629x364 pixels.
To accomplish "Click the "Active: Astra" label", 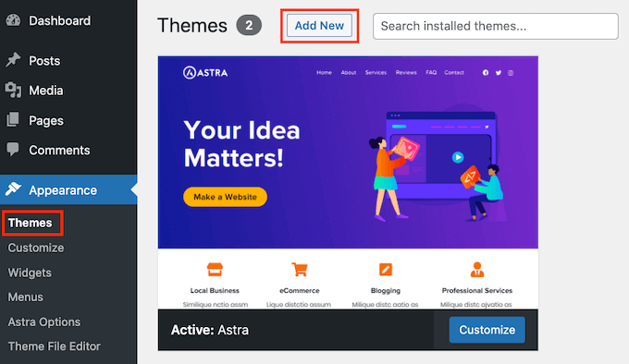I will pyautogui.click(x=210, y=330).
